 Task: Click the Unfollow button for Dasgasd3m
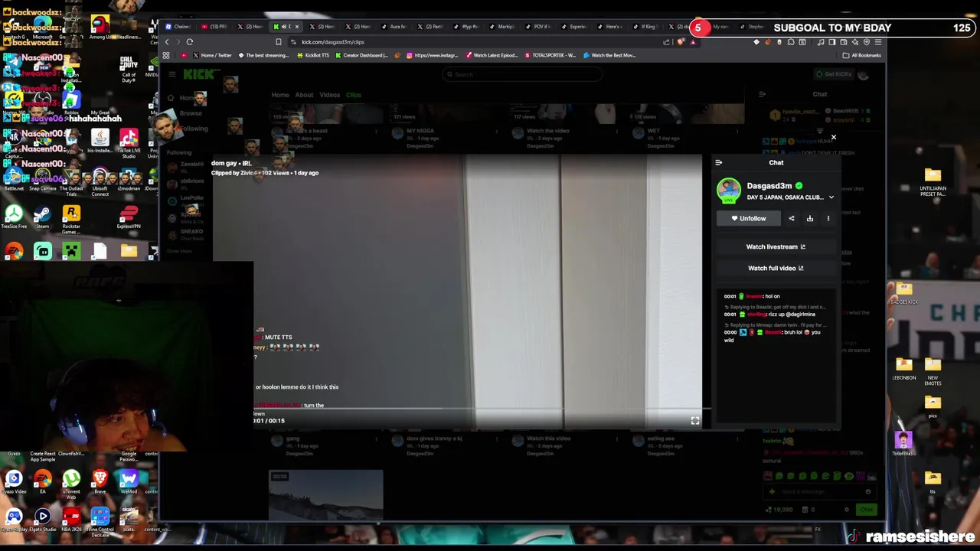[x=748, y=219]
